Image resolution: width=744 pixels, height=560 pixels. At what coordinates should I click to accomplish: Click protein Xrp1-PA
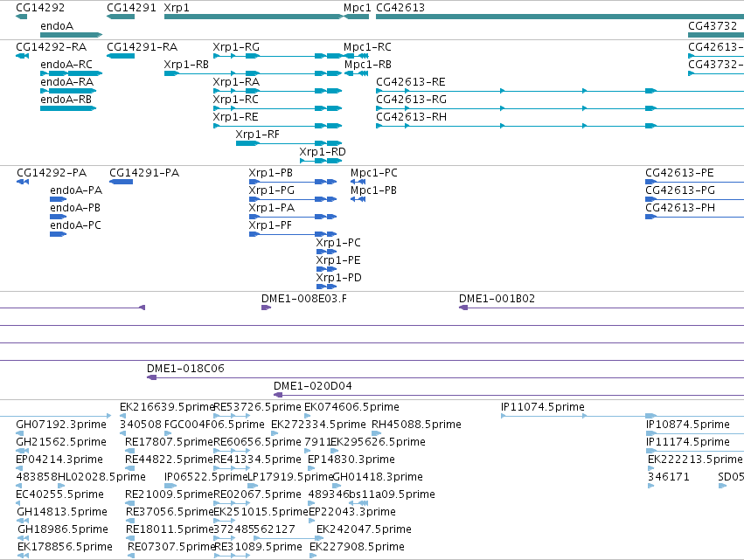click(272, 208)
